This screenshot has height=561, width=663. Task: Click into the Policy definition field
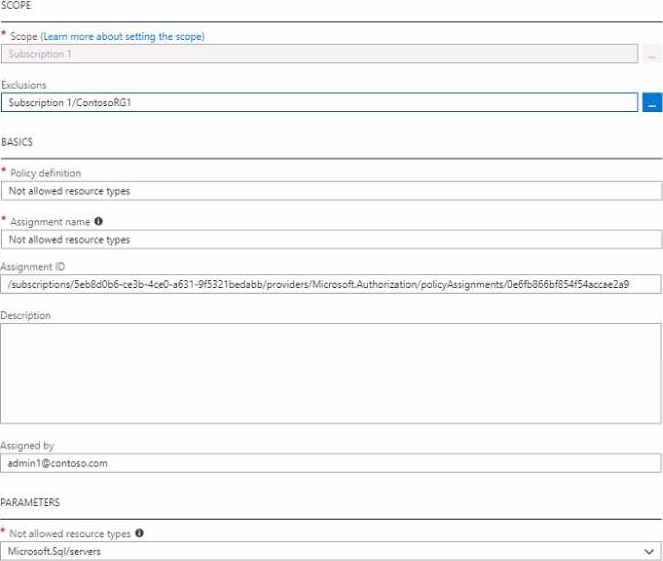(330, 191)
